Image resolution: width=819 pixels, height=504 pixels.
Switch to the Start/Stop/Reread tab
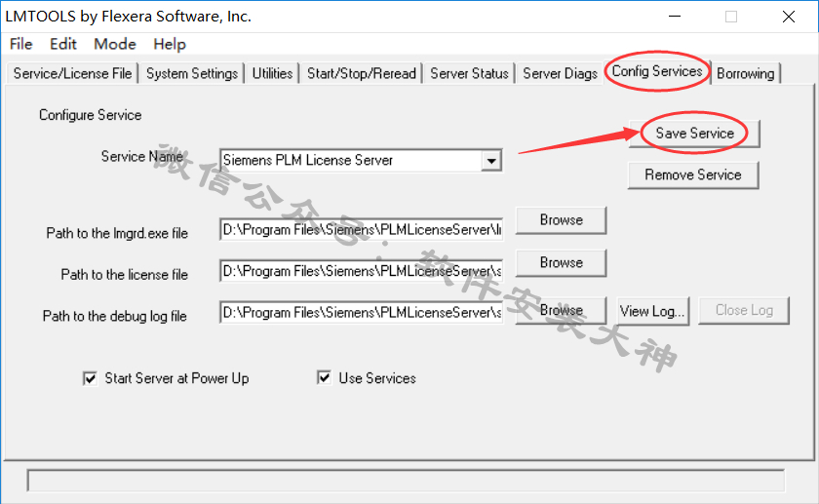tap(362, 74)
